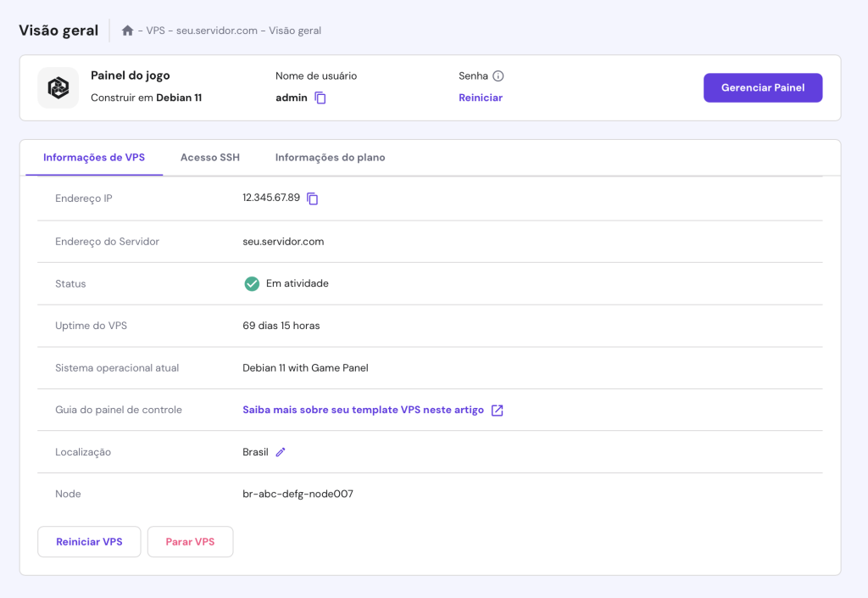Click the Reiniciar password link
The image size is (868, 598).
[481, 98]
